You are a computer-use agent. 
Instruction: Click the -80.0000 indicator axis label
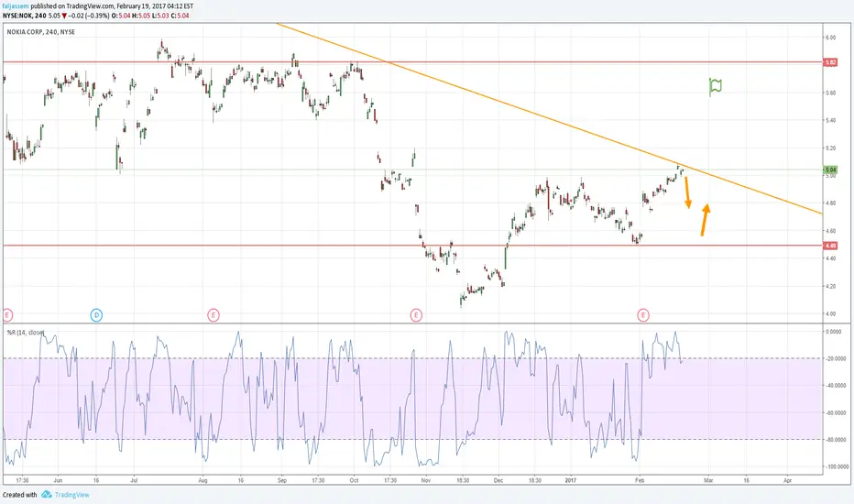pyautogui.click(x=838, y=440)
